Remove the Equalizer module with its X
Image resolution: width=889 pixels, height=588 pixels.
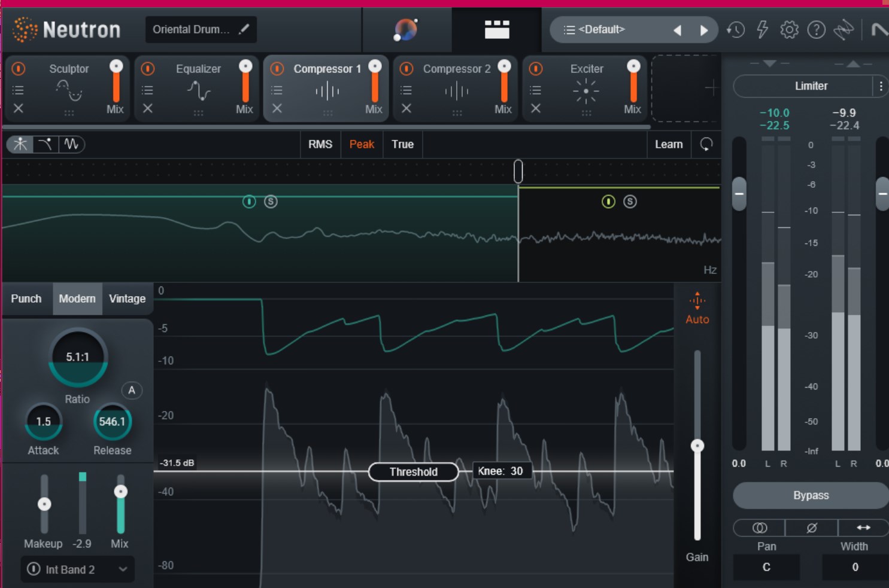click(x=148, y=108)
